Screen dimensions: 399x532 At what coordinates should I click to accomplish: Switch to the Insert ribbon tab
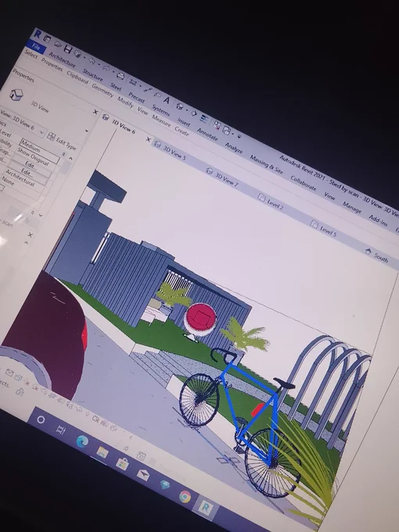tap(184, 123)
